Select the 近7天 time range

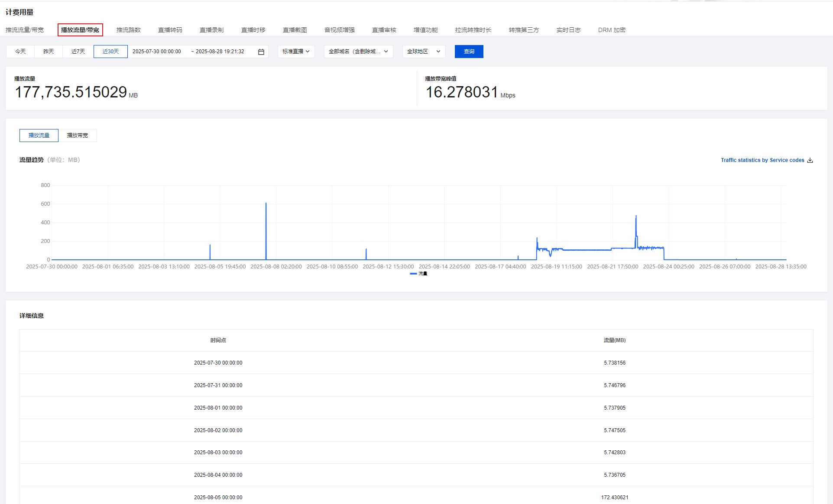(x=78, y=52)
